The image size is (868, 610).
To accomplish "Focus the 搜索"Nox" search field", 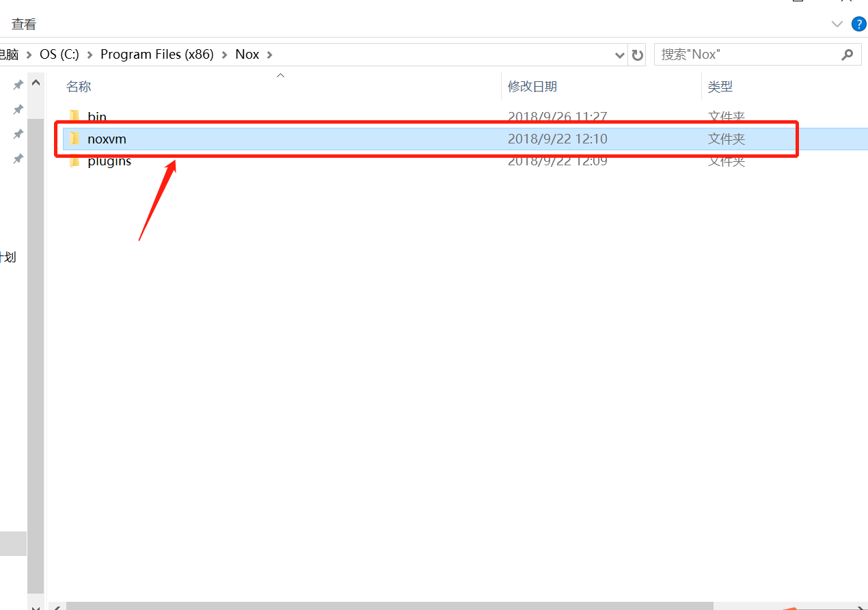I will point(745,55).
